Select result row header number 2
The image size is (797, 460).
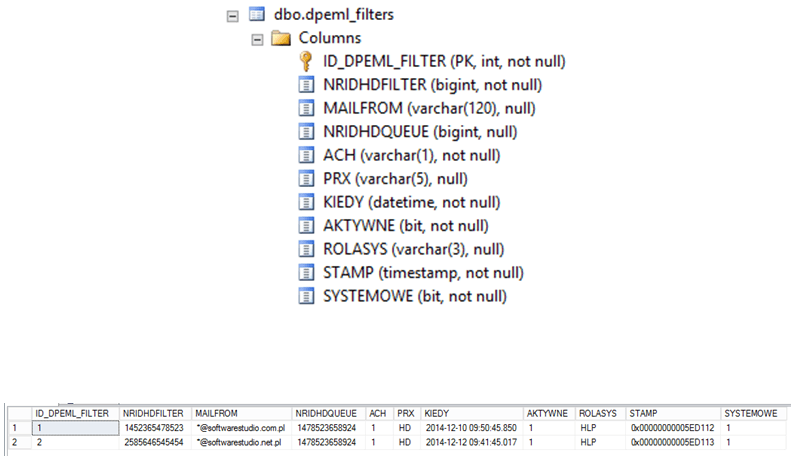click(x=19, y=442)
